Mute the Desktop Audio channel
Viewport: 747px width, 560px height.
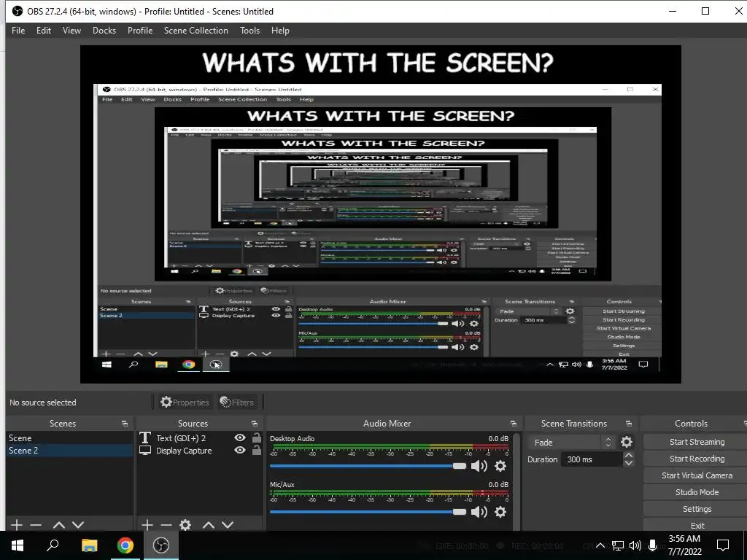[x=479, y=466]
